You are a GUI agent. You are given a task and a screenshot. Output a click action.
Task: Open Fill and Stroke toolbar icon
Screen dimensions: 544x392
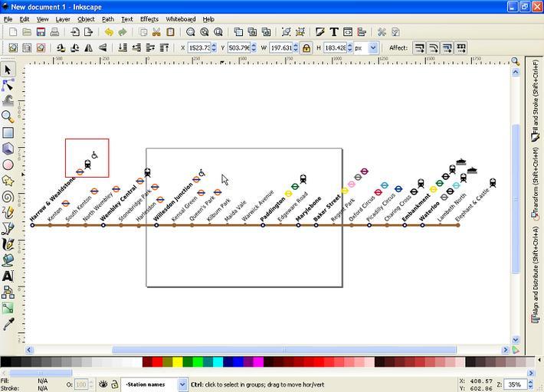click(x=320, y=32)
